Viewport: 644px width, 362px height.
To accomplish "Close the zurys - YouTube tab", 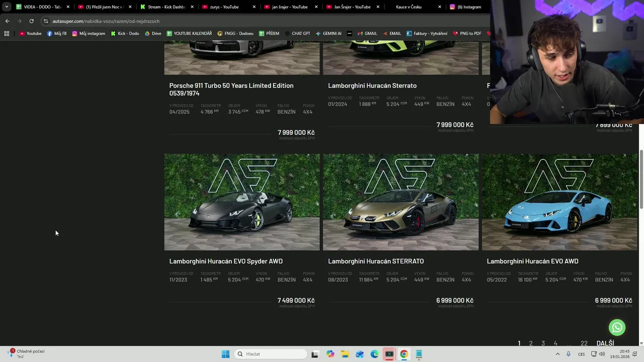I will tap(254, 7).
